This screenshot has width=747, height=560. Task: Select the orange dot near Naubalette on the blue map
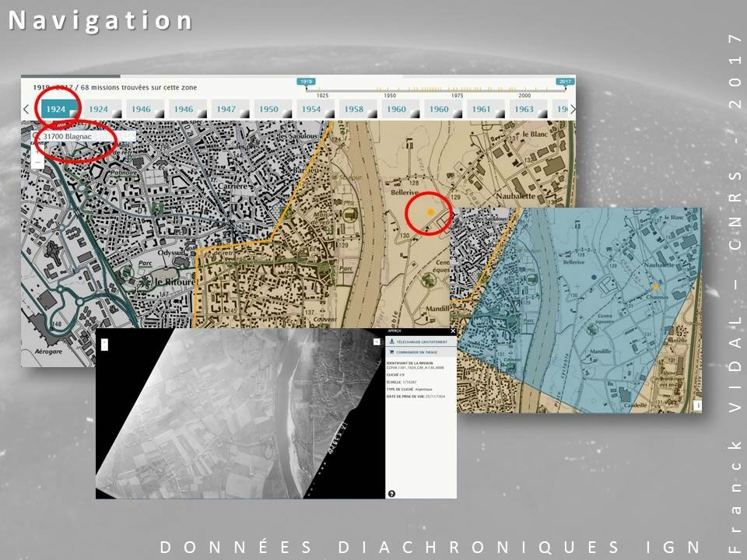point(655,287)
